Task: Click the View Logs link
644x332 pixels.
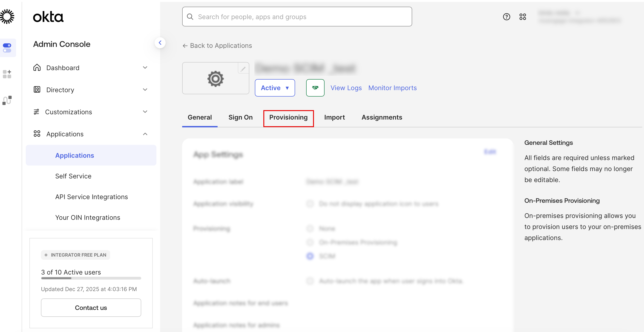Action: tap(346, 88)
